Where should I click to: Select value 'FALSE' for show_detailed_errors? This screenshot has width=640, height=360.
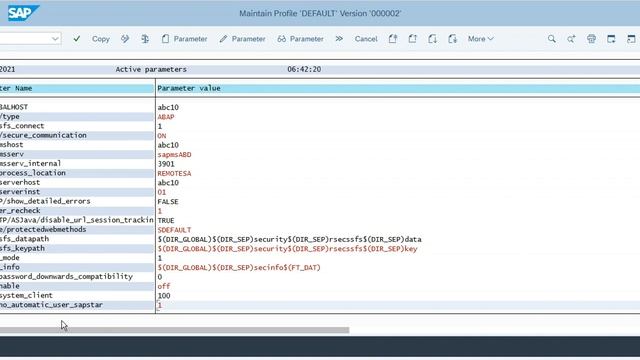pyautogui.click(x=168, y=202)
